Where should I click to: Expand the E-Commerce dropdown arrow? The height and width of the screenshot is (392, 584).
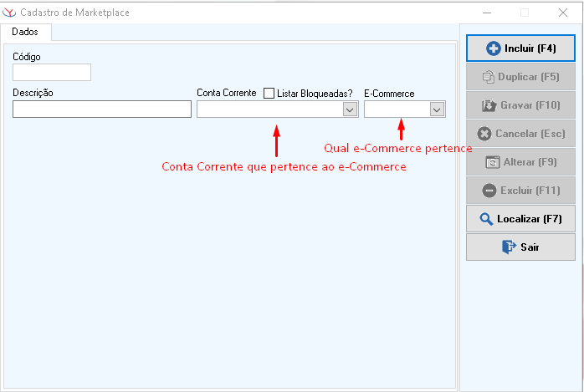coord(437,109)
